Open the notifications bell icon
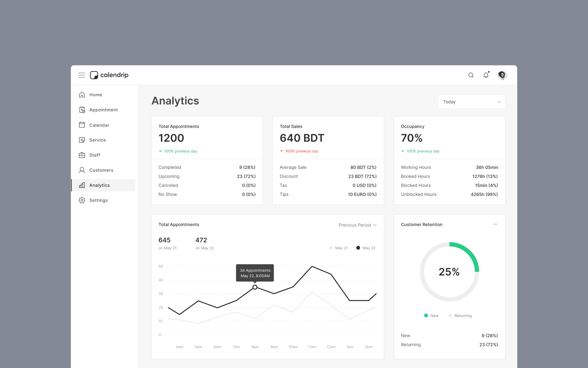Screen dimensions: 588x368 point(486,75)
